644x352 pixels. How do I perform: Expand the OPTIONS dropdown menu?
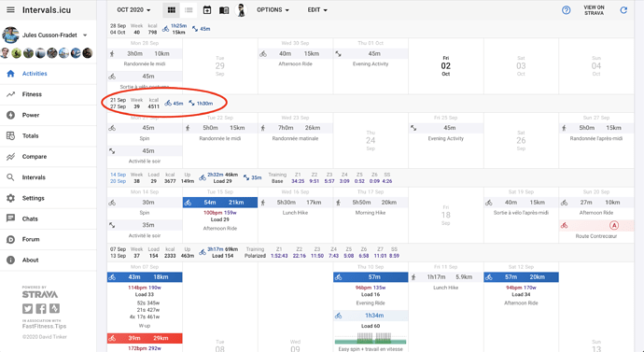(273, 10)
